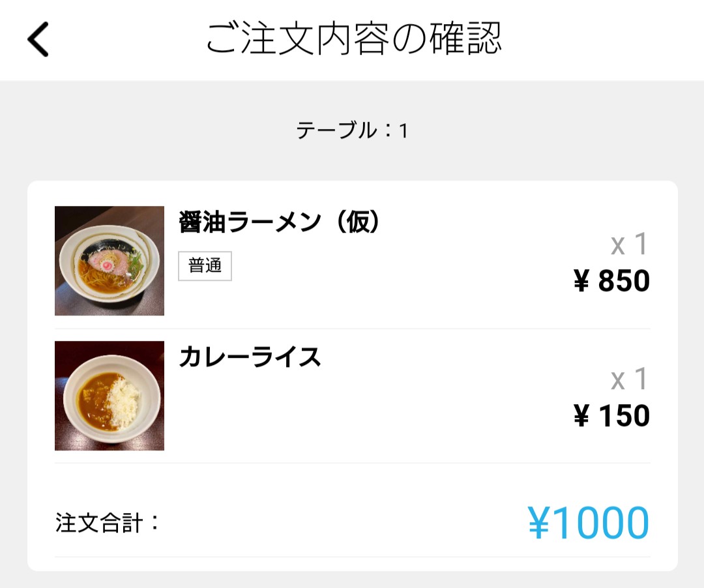
Task: Select the テーブル：1 label
Action: pos(352,131)
